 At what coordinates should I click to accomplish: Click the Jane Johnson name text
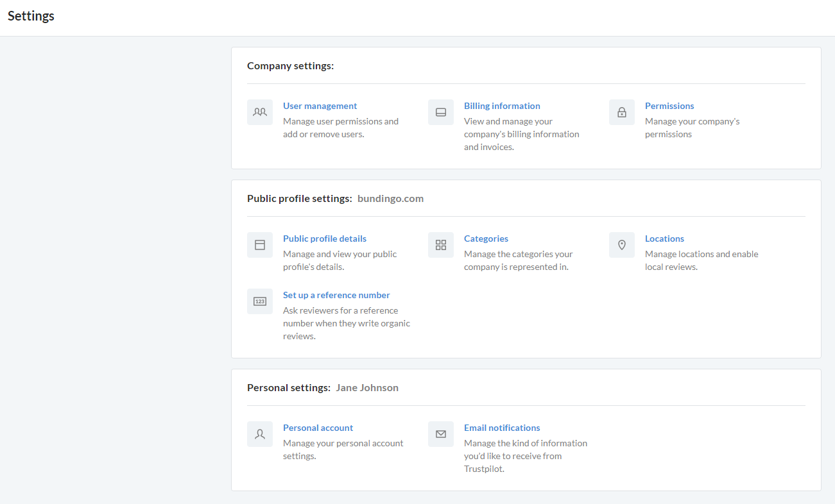tap(367, 388)
